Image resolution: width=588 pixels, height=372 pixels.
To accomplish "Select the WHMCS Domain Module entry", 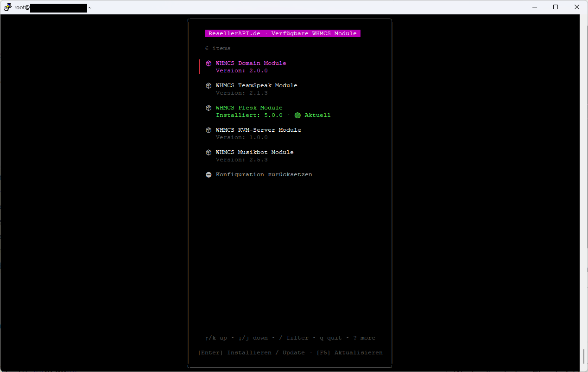I will [251, 63].
